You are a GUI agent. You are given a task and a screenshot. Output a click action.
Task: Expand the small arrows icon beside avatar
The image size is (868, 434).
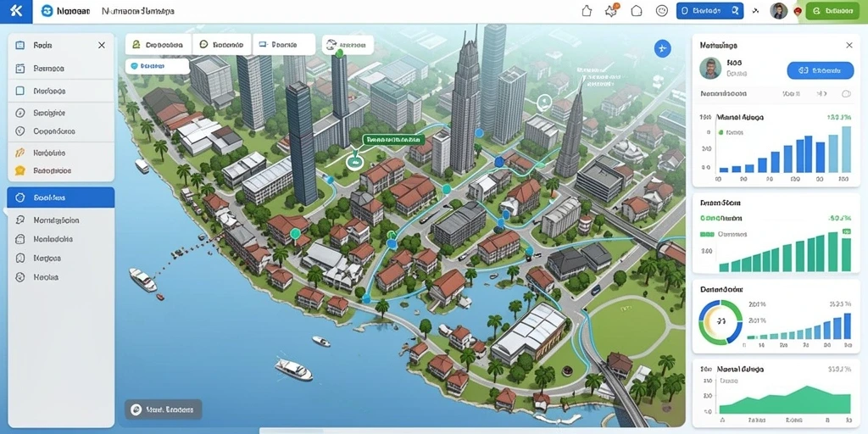(x=755, y=10)
